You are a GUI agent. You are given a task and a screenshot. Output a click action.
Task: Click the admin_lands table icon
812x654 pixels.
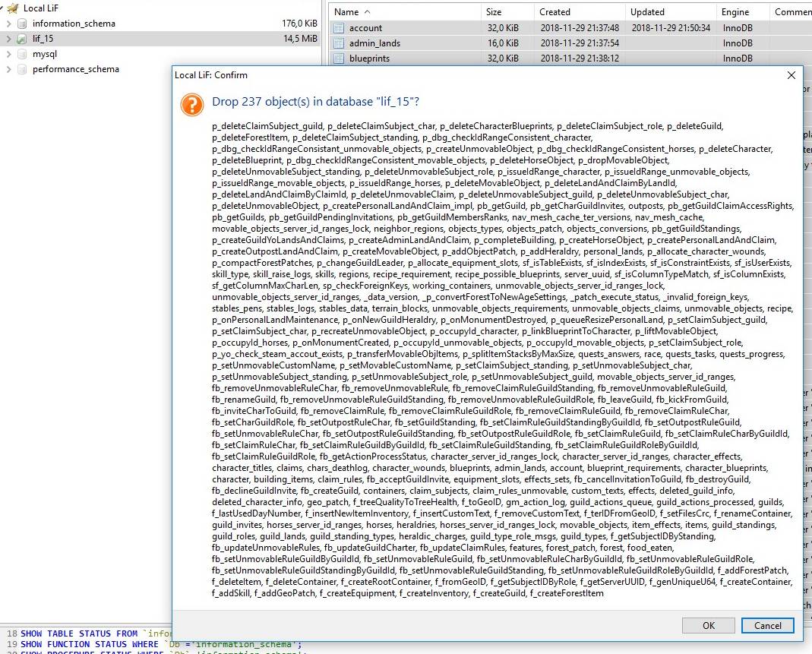coord(339,43)
